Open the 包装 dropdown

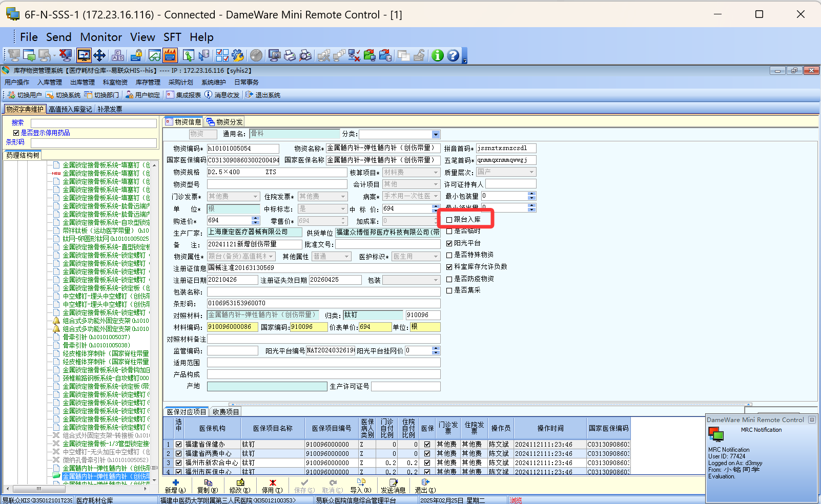[436, 280]
